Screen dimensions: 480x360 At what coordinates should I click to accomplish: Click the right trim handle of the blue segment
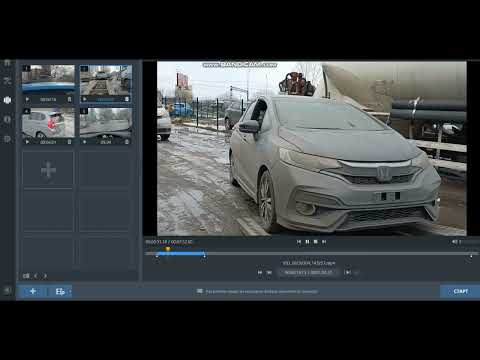click(204, 256)
